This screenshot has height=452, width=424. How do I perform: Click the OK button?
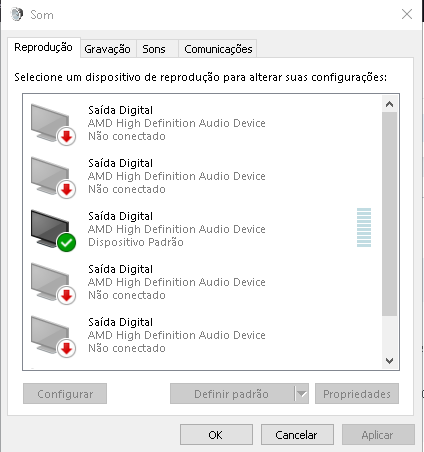[216, 435]
